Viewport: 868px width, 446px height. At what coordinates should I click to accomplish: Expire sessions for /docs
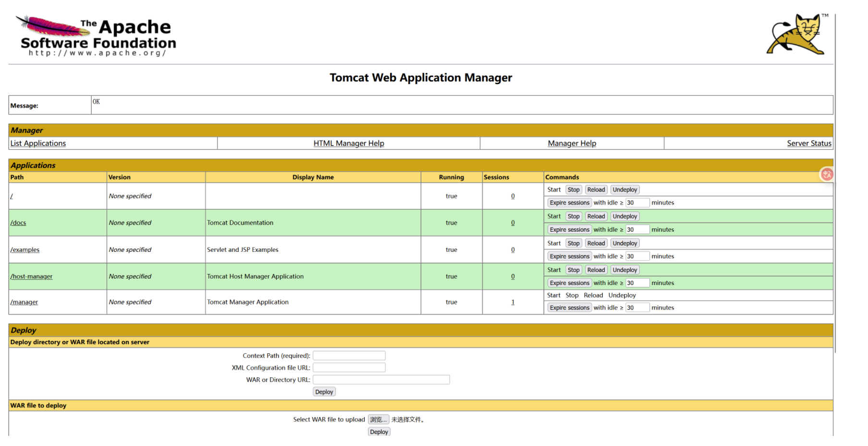(570, 230)
